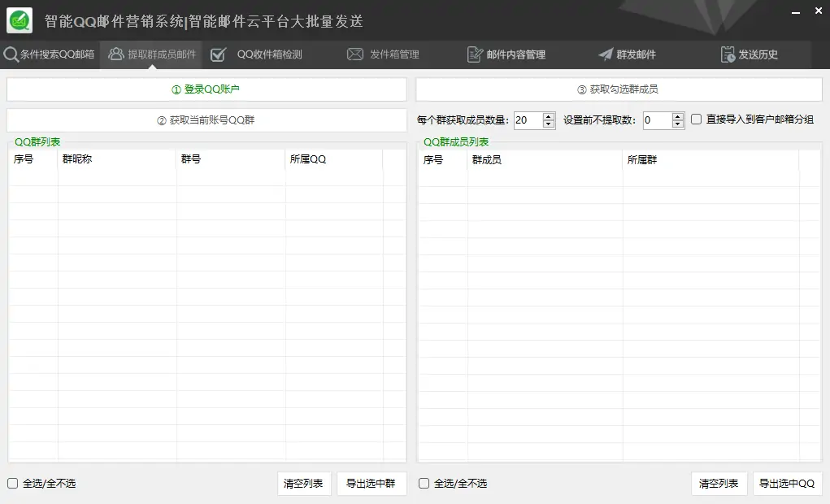Click ③ 获取勾选群成员 button
Screen dimensions: 830x504
619,89
